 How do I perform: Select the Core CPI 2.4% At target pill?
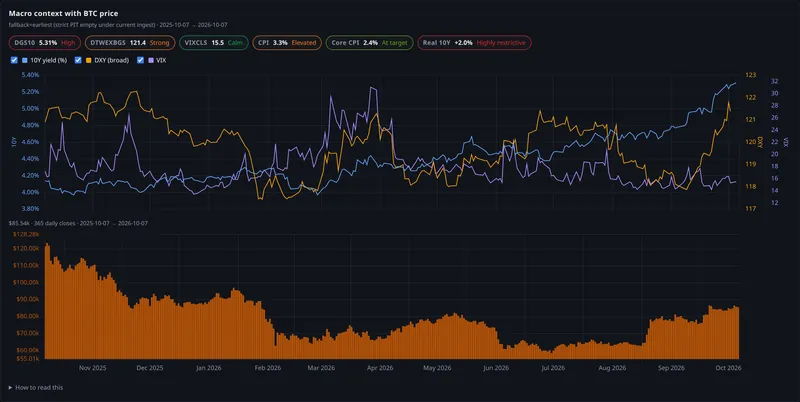[369, 43]
